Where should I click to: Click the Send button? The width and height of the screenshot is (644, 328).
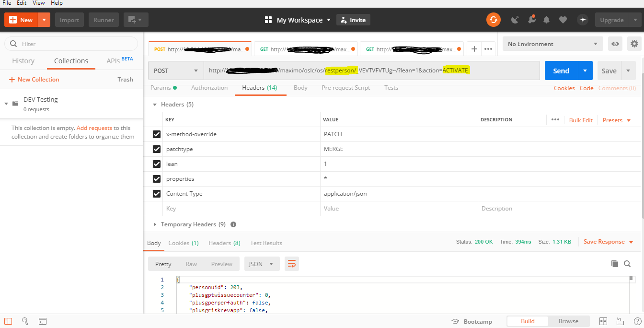click(x=561, y=70)
